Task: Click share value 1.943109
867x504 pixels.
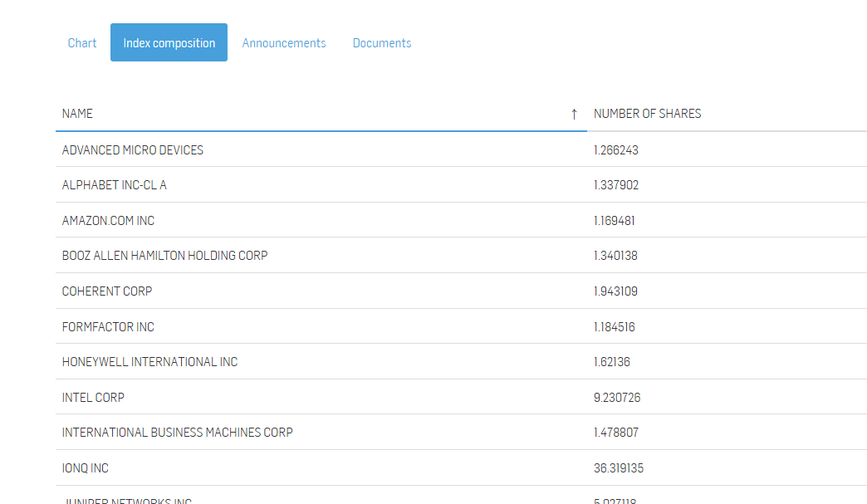Action: pos(615,291)
